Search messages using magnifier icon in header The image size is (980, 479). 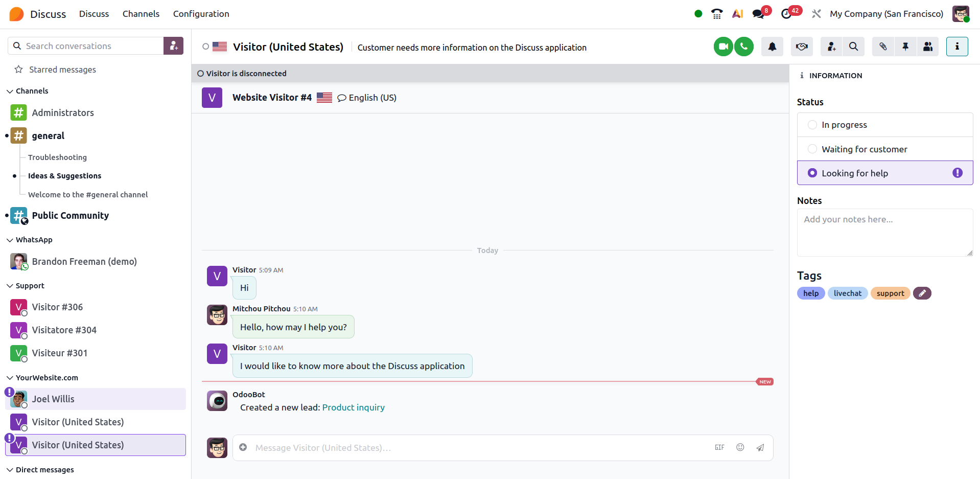point(853,47)
